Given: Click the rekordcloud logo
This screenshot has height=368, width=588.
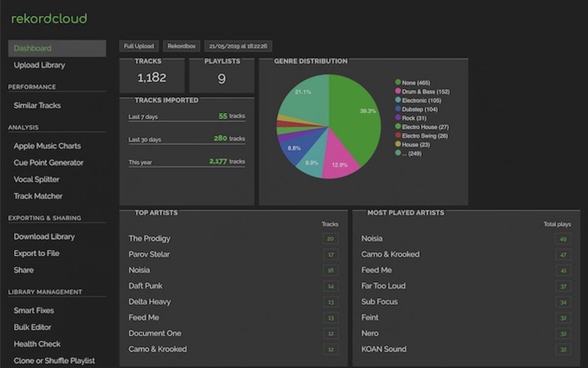Looking at the screenshot, I should click(x=49, y=19).
